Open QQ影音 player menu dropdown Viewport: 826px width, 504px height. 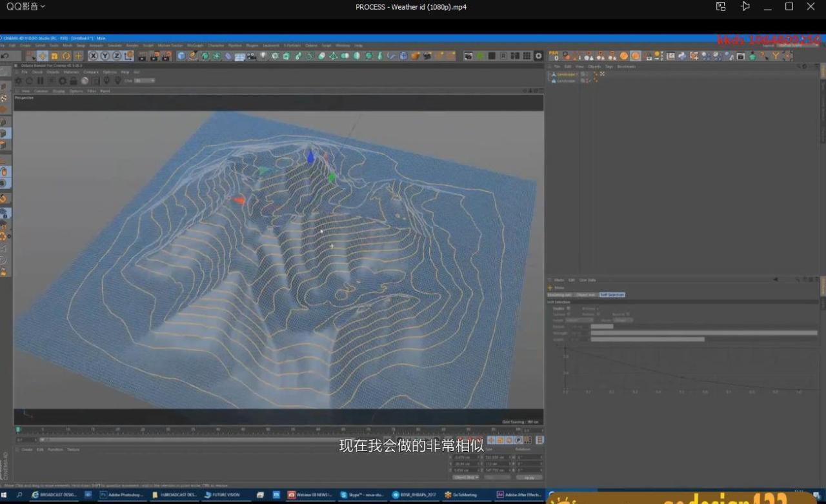click(26, 6)
